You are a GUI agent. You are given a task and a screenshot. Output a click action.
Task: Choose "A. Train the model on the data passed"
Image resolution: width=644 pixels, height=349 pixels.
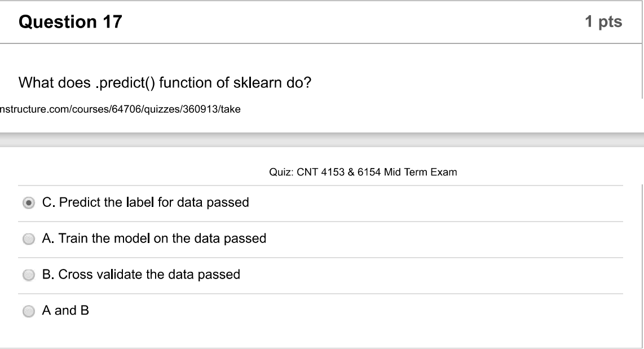[28, 238]
